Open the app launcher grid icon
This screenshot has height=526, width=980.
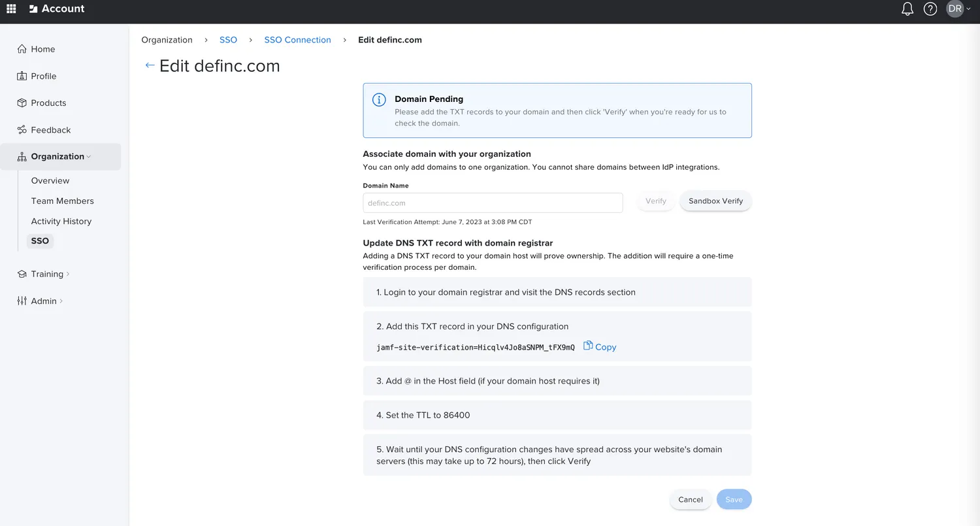pos(10,8)
